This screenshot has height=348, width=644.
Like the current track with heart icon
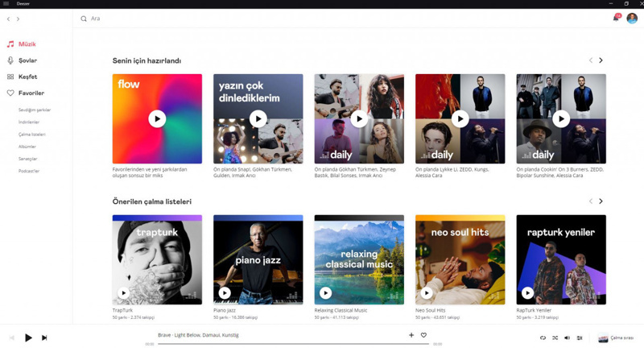(423, 335)
